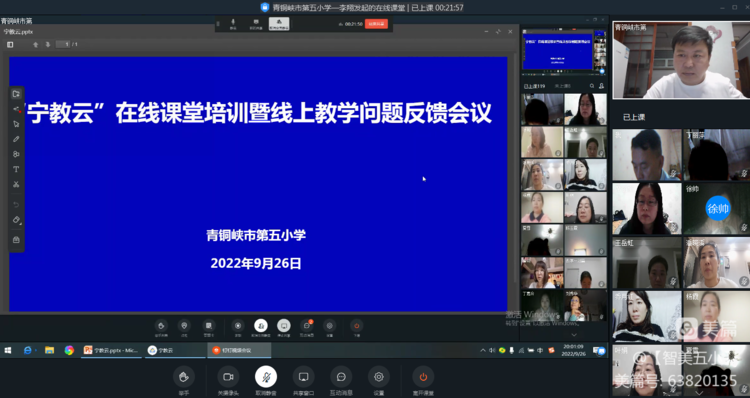Select 王岳虹 participant video tile
This screenshot has height=398, width=750.
click(647, 263)
